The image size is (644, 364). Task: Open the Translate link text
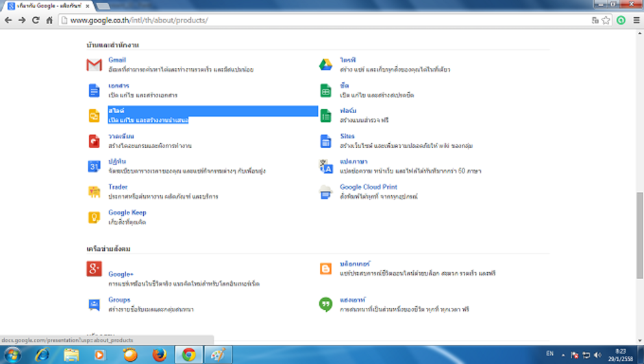click(354, 162)
